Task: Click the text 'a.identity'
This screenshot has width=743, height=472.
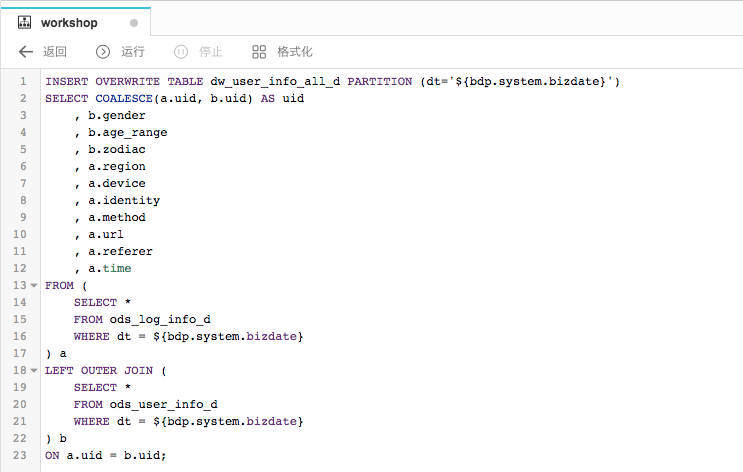Action: pyautogui.click(x=124, y=200)
